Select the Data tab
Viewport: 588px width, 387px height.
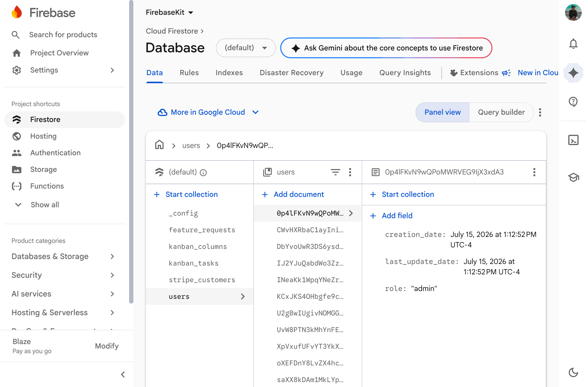[x=154, y=73]
